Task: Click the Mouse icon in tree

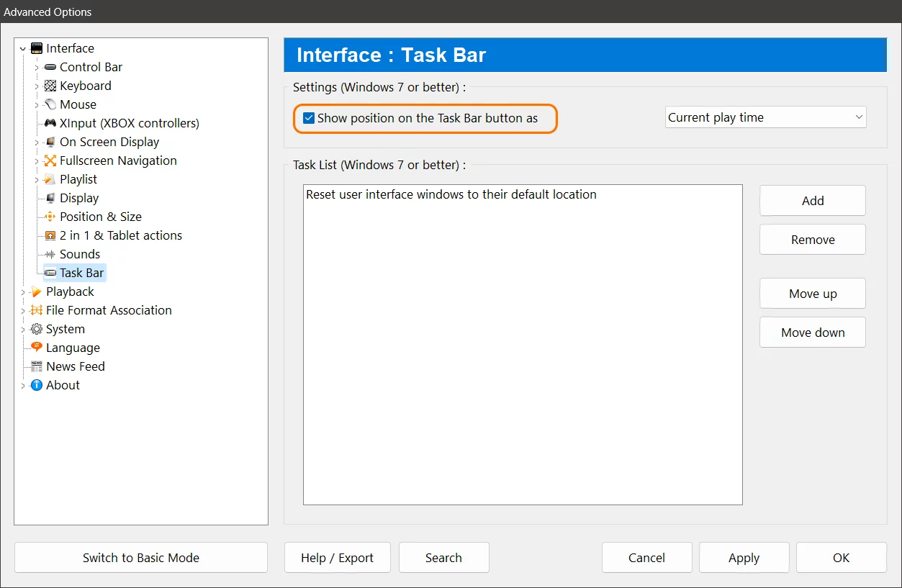Action: pos(50,104)
